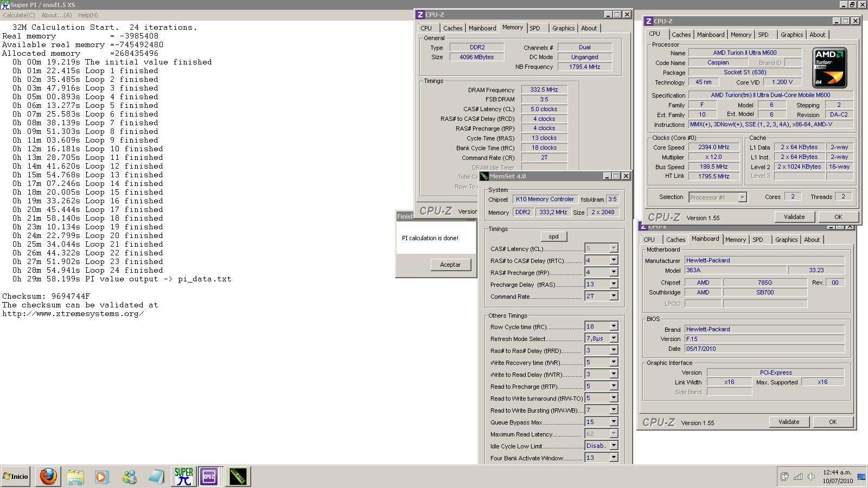Click the xtremesystems.org URL text
Viewport: 868px width, 488px height.
click(73, 314)
